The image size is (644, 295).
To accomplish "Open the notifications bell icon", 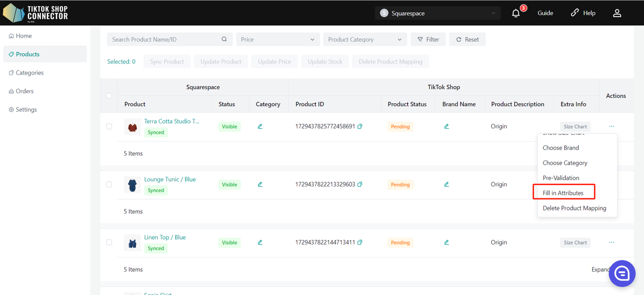I will pos(516,13).
